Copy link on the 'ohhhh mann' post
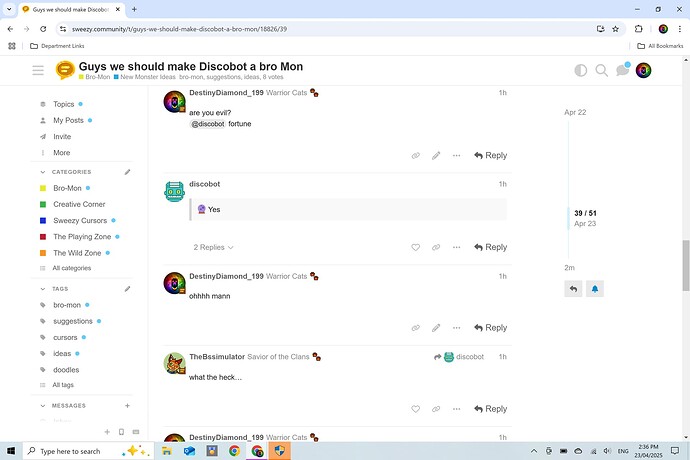The height and width of the screenshot is (460, 690). 415,328
